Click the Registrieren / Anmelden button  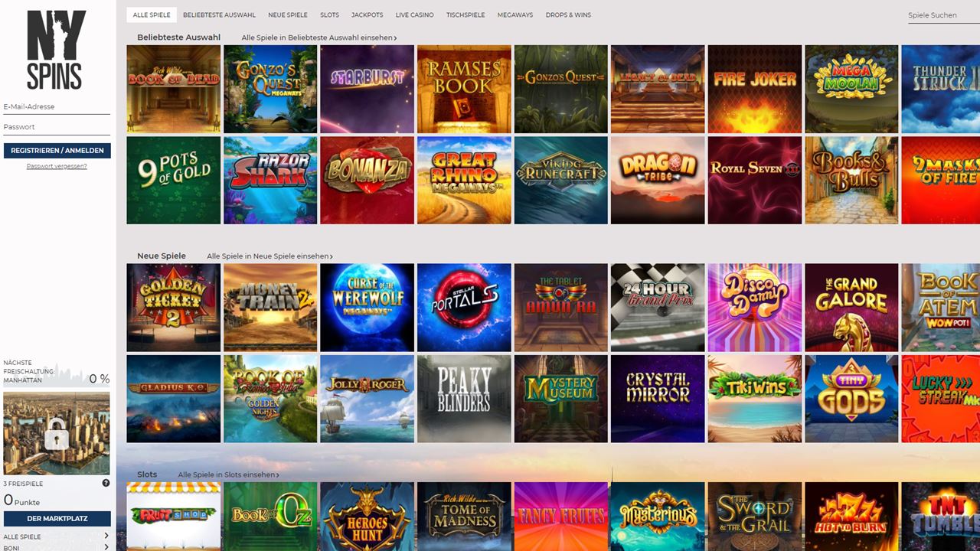(x=57, y=151)
